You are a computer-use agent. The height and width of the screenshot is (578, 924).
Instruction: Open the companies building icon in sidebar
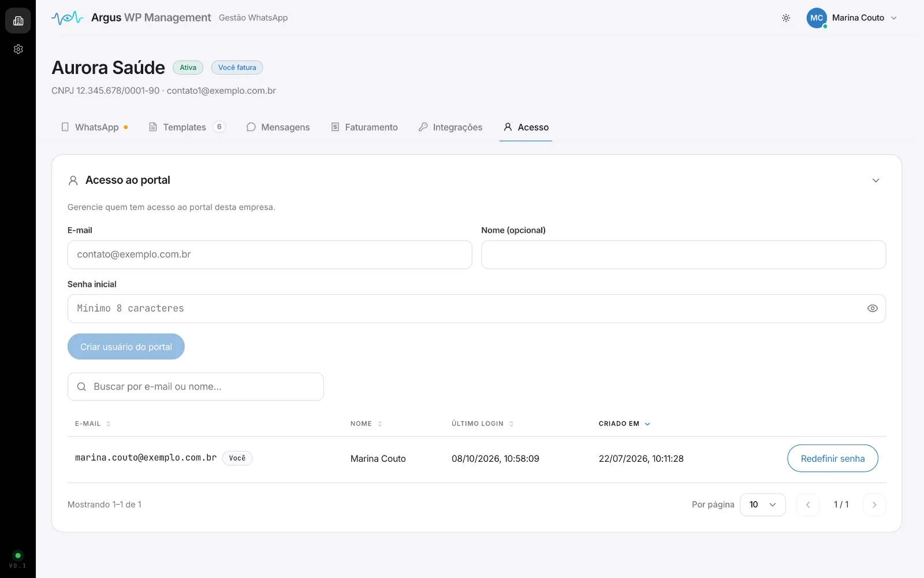[x=18, y=21]
